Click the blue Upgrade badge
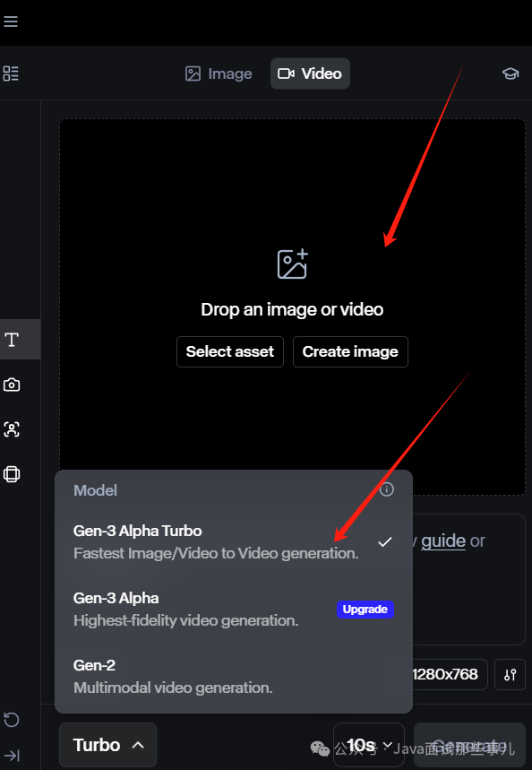Viewport: 532px width, 770px height. pyautogui.click(x=365, y=610)
